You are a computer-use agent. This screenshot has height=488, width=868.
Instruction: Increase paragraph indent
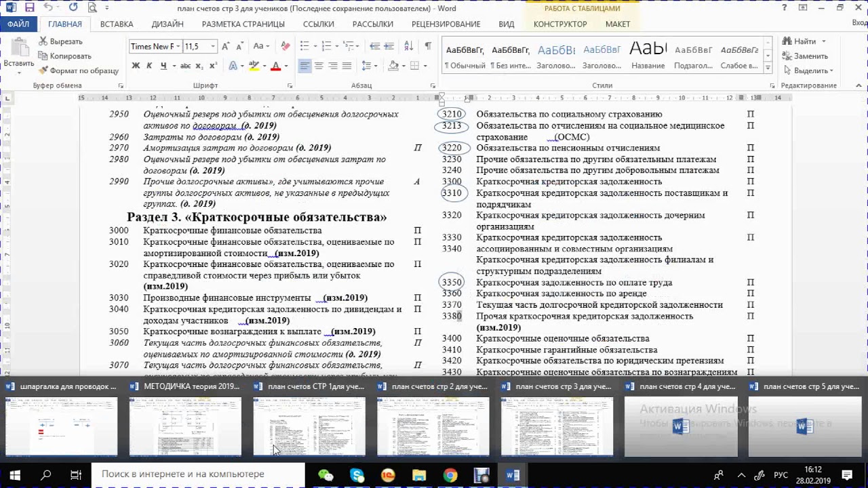[x=390, y=46]
